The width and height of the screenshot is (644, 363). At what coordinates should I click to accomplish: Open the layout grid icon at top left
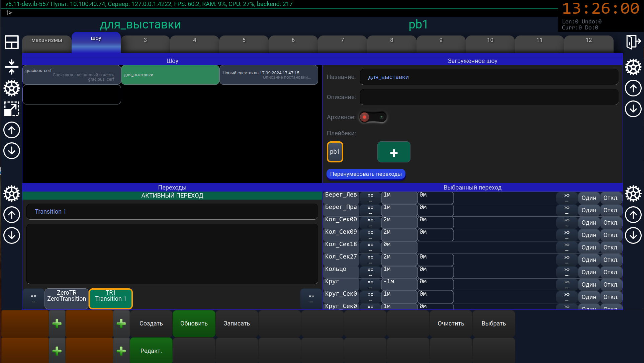point(12,42)
